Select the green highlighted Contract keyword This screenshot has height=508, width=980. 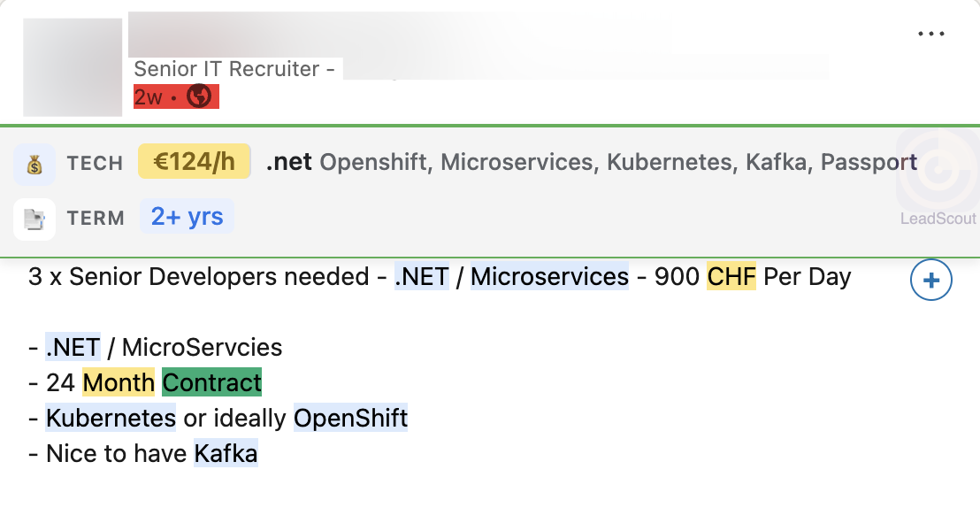tap(212, 382)
